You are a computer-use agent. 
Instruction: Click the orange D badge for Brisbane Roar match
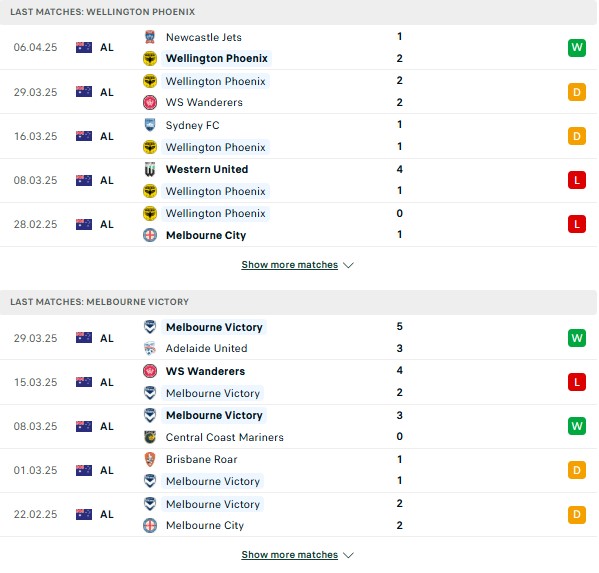pos(576,470)
